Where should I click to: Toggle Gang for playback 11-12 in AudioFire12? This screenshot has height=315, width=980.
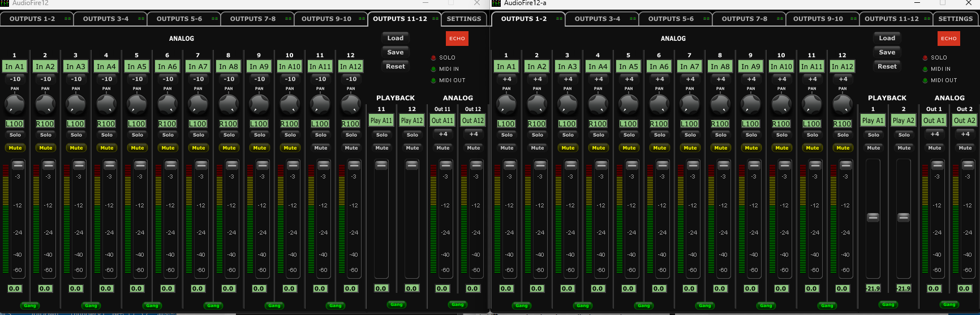click(397, 304)
